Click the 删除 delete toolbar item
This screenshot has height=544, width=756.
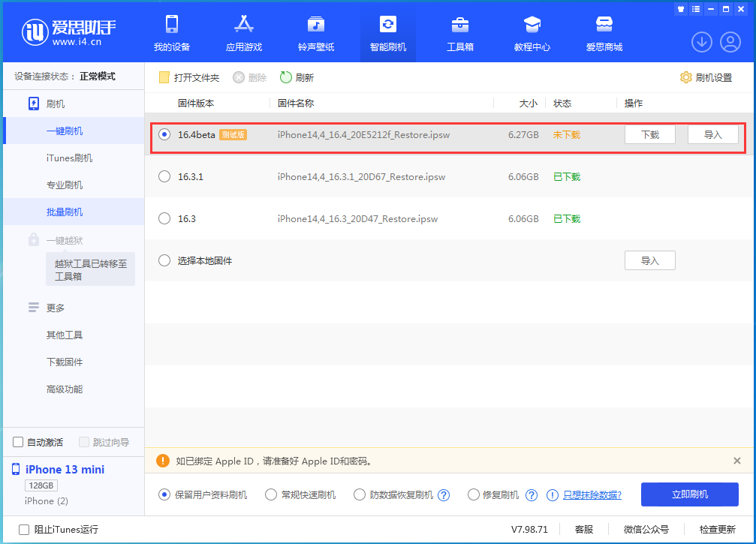click(250, 77)
